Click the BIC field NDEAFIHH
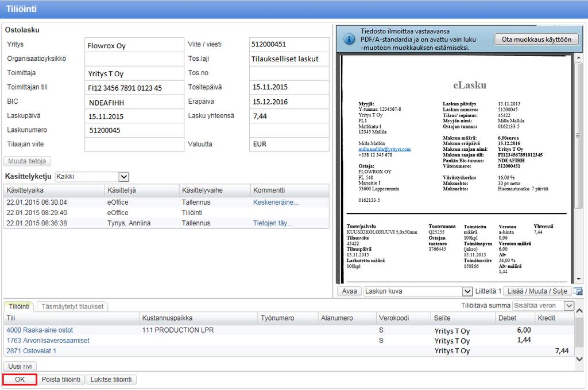Screen dimensions: 588x390 (134, 102)
